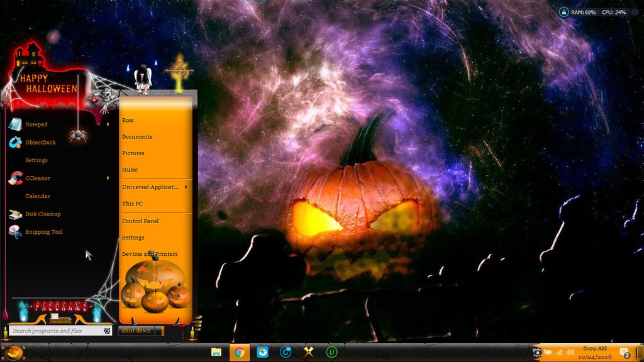Open Notepad from the start menu
This screenshot has height=362, width=644.
point(36,124)
